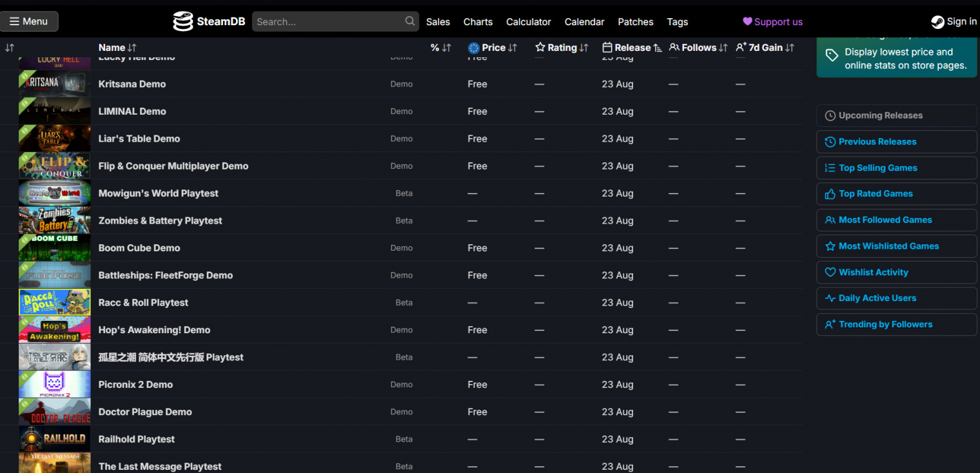Image resolution: width=980 pixels, height=473 pixels.
Task: Sort table by discount percent column
Action: pyautogui.click(x=441, y=48)
